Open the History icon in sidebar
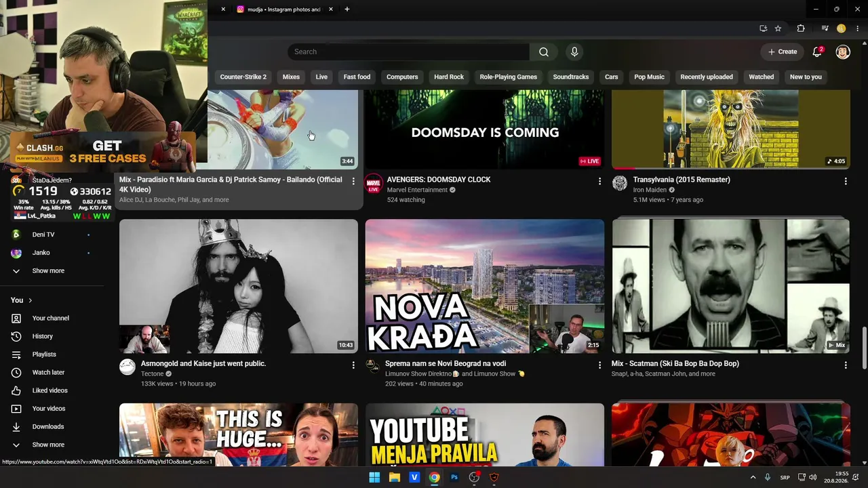 pyautogui.click(x=16, y=336)
